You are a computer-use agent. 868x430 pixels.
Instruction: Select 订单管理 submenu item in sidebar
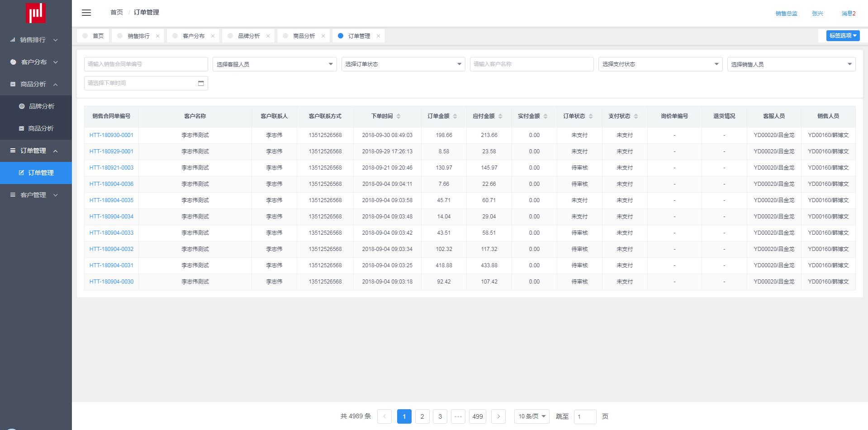36,173
